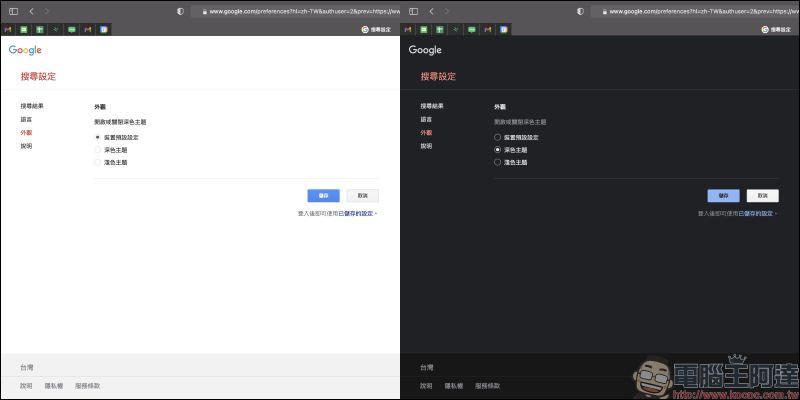Open 搜尋結果 section on white page
This screenshot has height=400, width=800.
coord(32,106)
